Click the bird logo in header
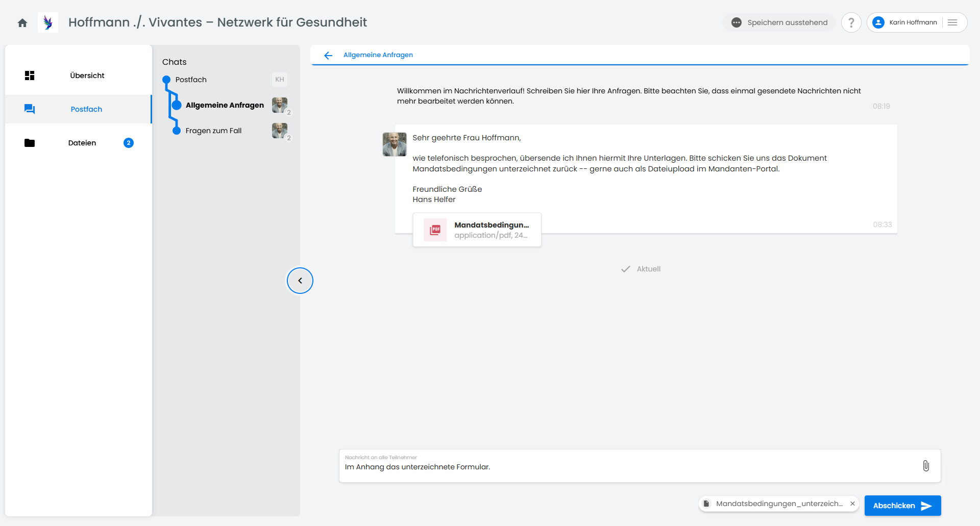This screenshot has height=526, width=980. tap(48, 22)
